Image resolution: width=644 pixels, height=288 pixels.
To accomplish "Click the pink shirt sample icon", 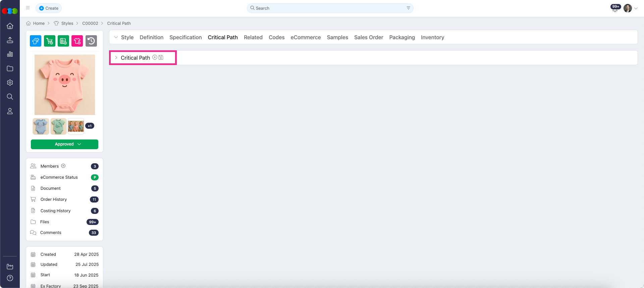I will coord(77,41).
